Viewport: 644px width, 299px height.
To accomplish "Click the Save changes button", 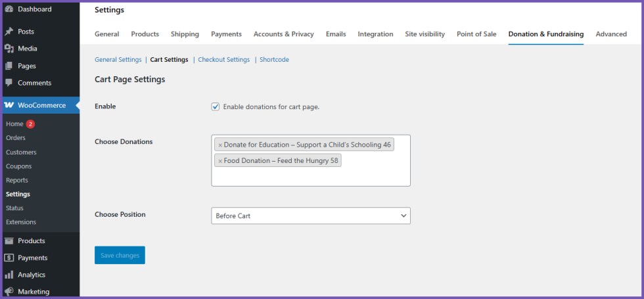I will (x=120, y=255).
